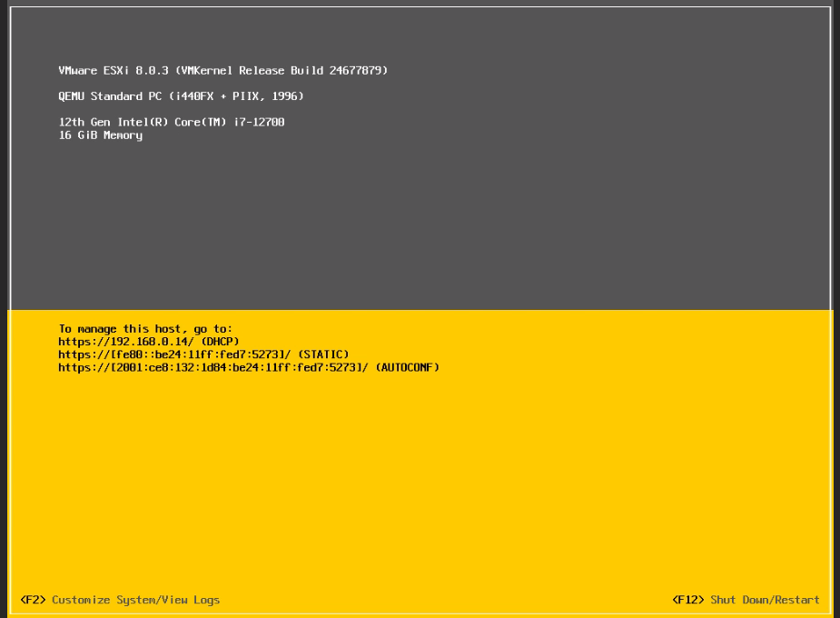Select the 12th Gen Intel Core i7-12700 line
The width and height of the screenshot is (840, 618).
[172, 122]
